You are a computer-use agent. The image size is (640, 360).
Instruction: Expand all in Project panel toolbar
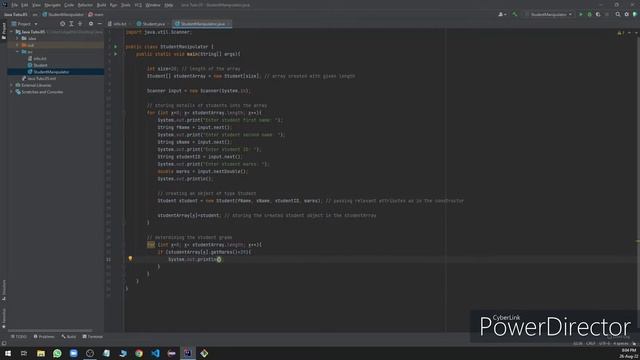click(x=71, y=24)
